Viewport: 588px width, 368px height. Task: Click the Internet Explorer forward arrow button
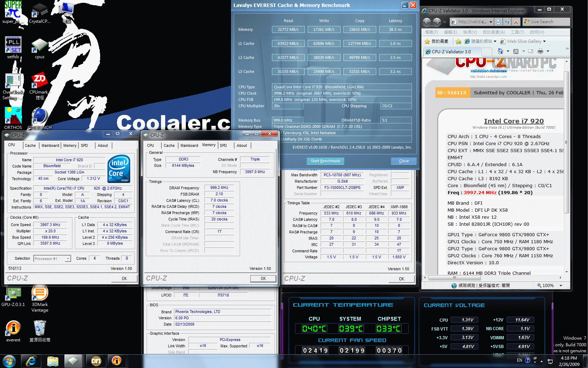(x=437, y=22)
